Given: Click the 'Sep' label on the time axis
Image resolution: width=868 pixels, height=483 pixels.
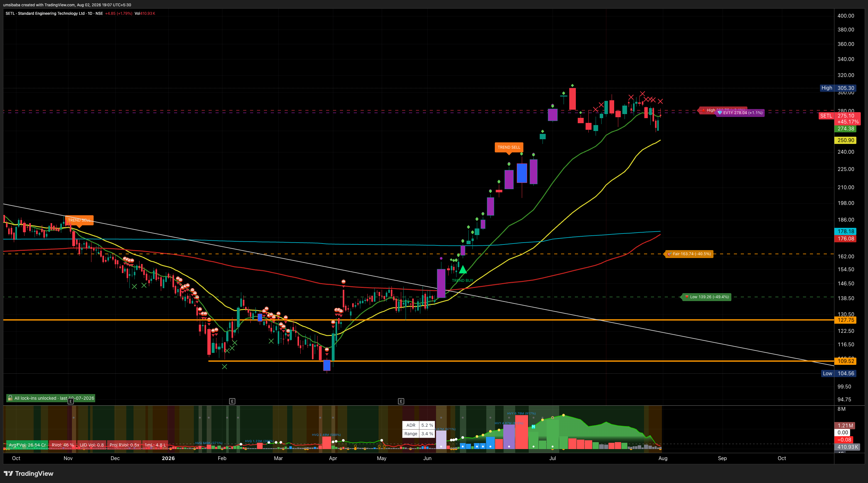Looking at the screenshot, I should [x=722, y=458].
